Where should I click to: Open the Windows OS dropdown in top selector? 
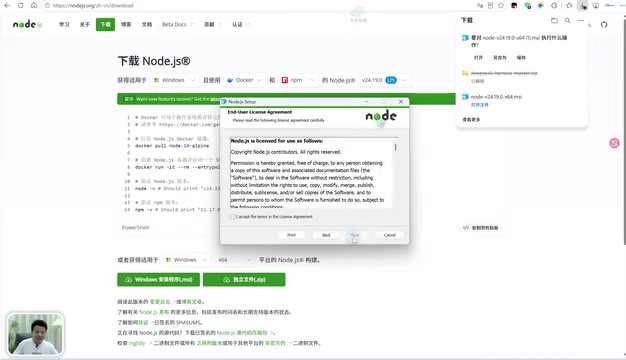pyautogui.click(x=174, y=80)
